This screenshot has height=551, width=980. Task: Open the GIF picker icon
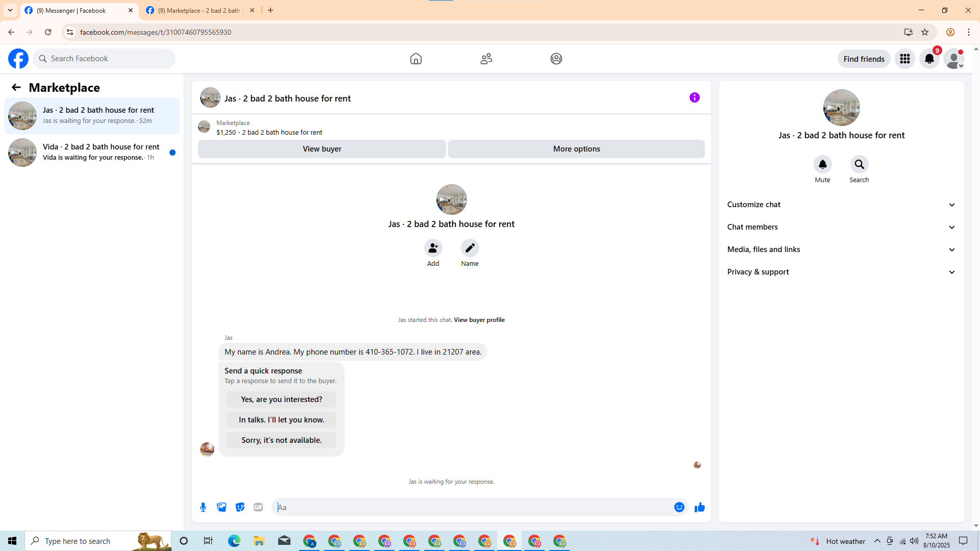point(258,507)
